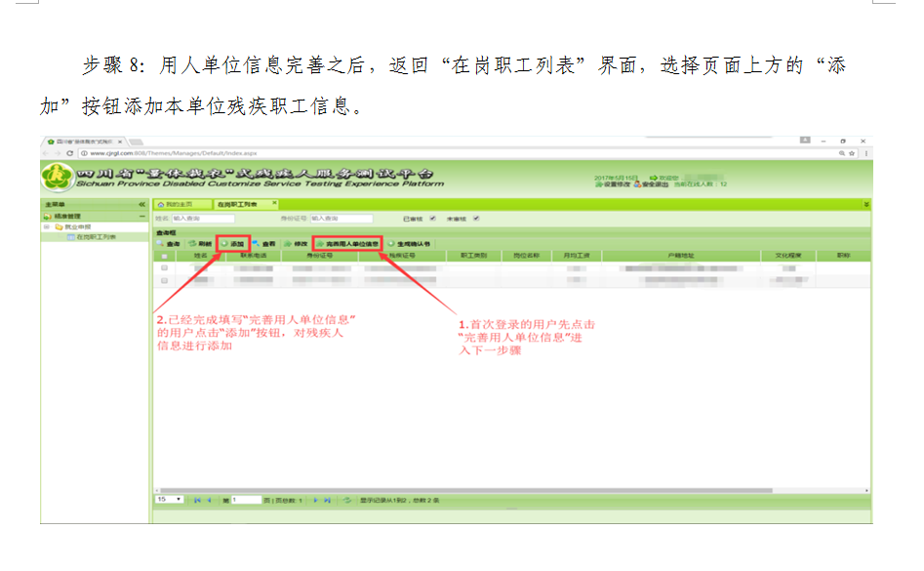Check the first employee row checkbox

point(164,267)
